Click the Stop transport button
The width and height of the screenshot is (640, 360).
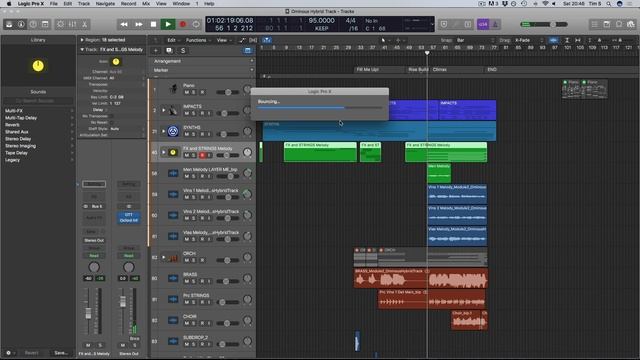pos(153,24)
